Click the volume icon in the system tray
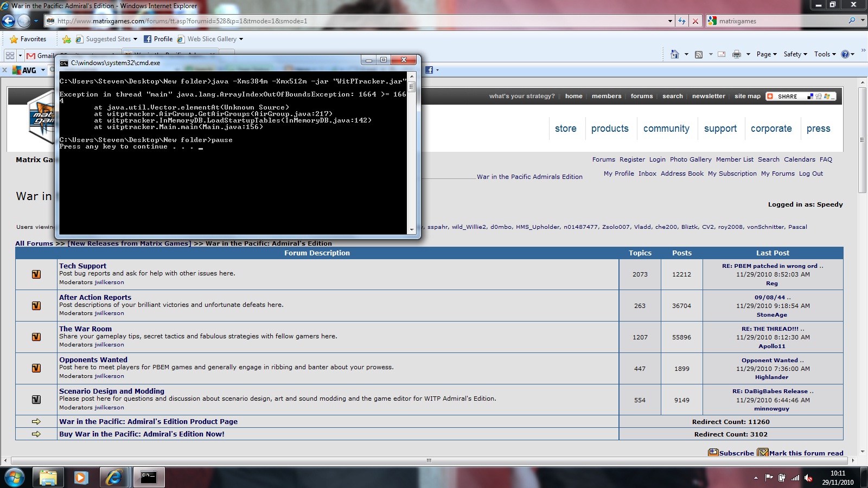Viewport: 868px width, 488px height. 808,478
